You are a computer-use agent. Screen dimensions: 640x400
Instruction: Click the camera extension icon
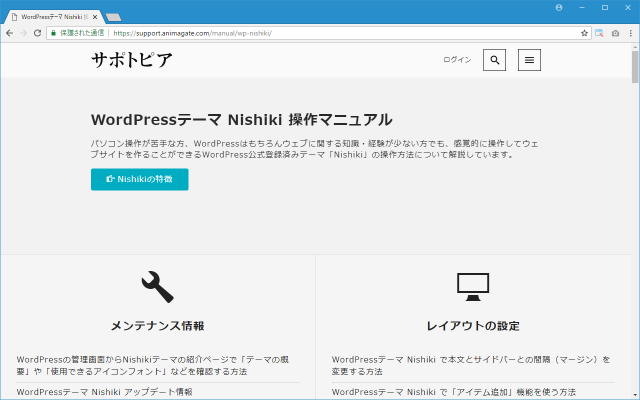pos(615,33)
